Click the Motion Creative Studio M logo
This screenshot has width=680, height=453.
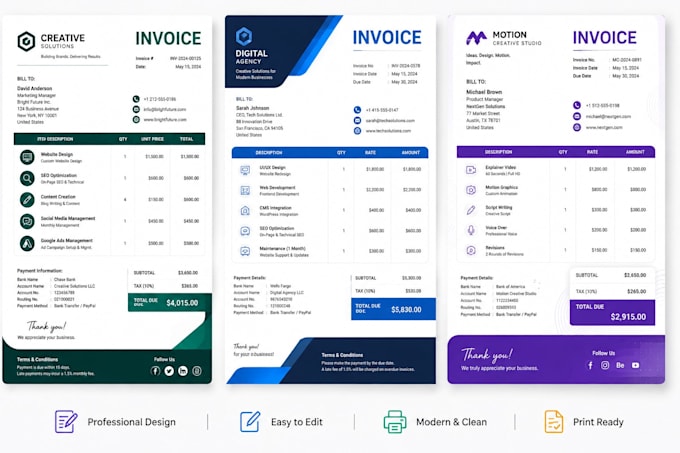(x=476, y=38)
